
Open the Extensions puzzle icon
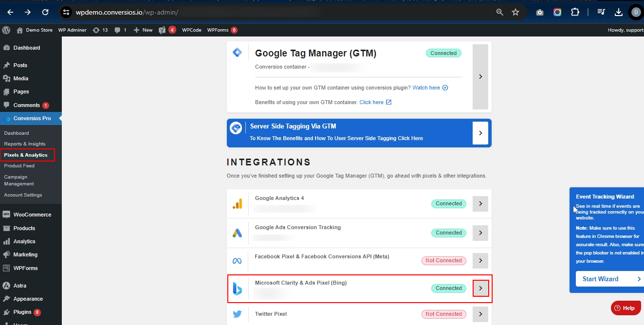tap(575, 12)
